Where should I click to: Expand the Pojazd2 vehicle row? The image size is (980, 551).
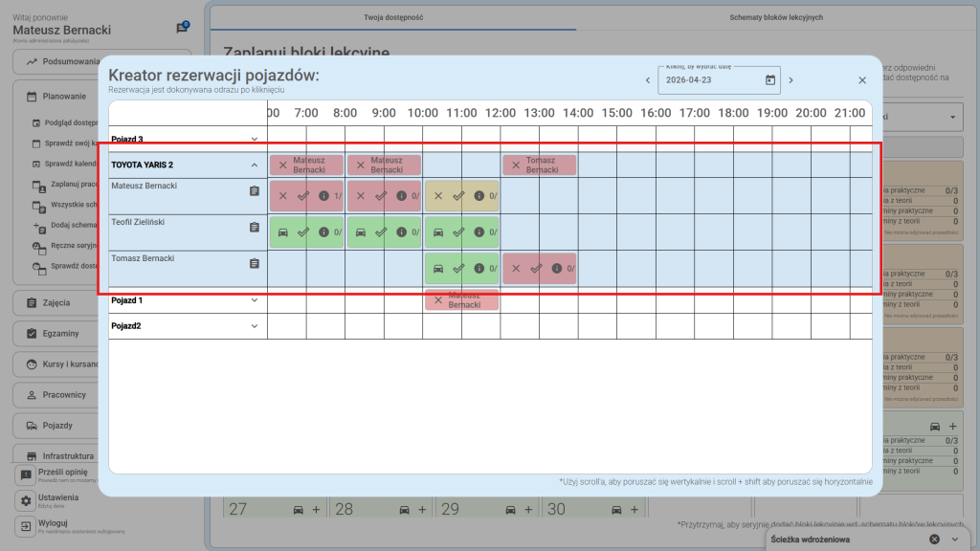point(255,326)
